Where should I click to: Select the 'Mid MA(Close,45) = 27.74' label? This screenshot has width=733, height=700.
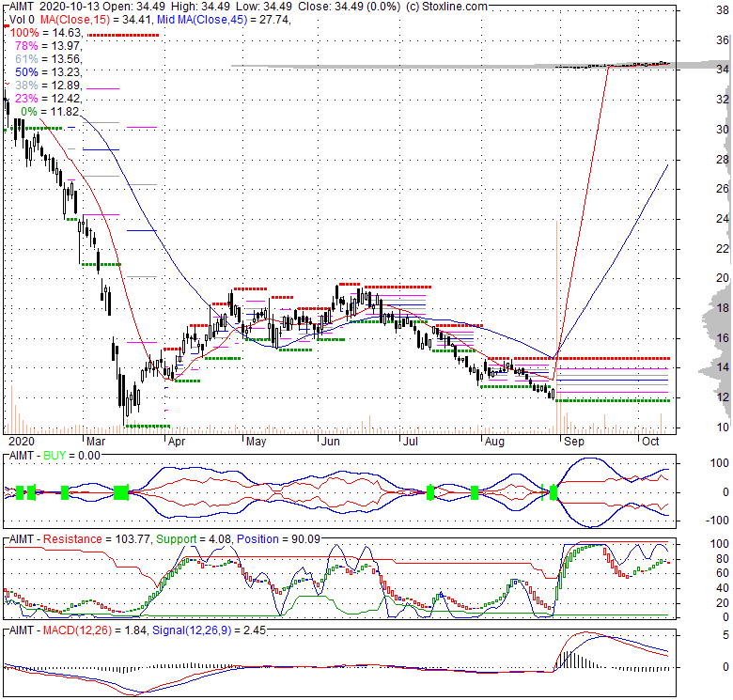point(224,20)
